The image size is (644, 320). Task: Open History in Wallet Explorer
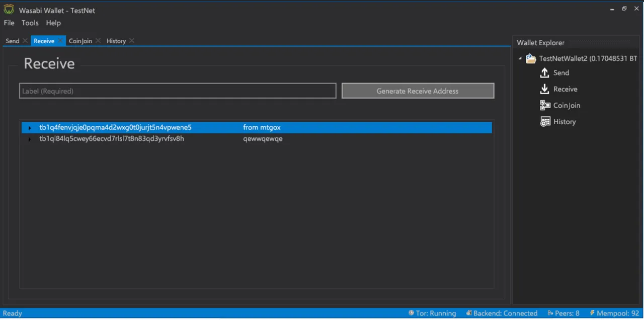pyautogui.click(x=564, y=122)
